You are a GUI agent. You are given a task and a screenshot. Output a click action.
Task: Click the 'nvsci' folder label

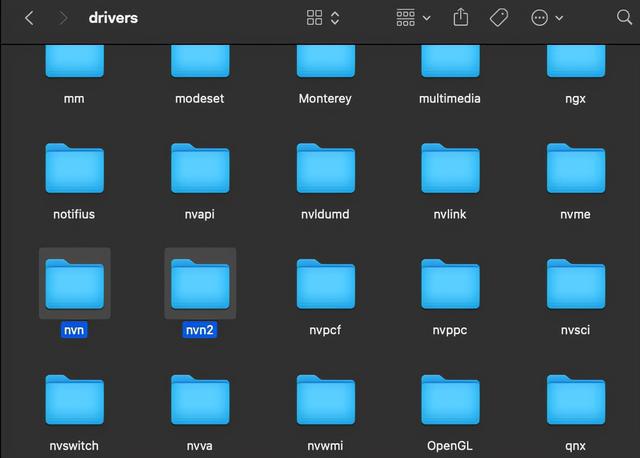(x=576, y=330)
